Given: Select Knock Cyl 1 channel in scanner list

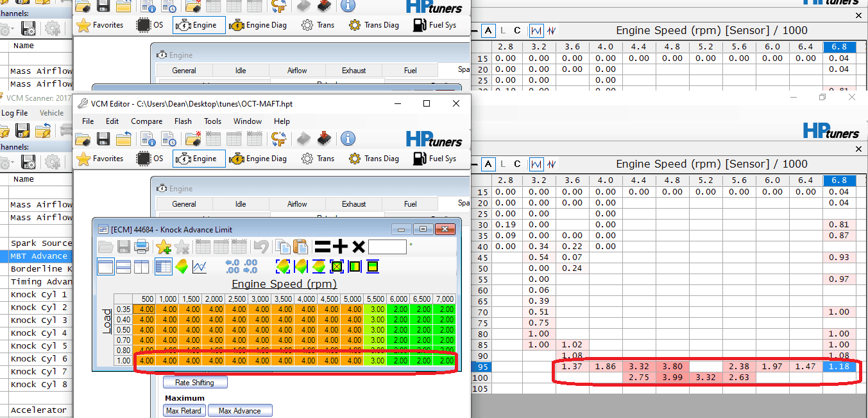Looking at the screenshot, I should 38,295.
